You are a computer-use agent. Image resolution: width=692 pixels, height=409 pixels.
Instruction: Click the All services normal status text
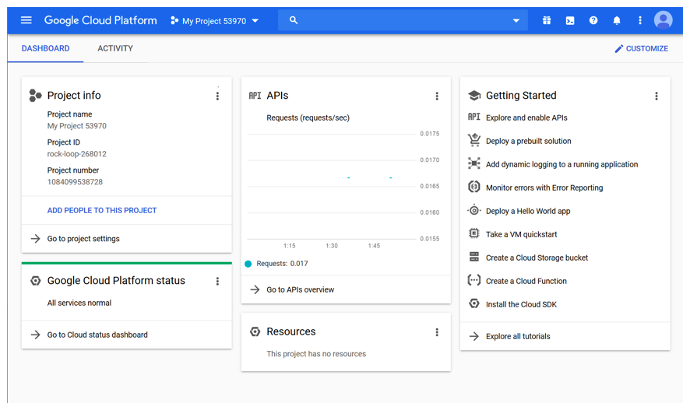(x=79, y=303)
